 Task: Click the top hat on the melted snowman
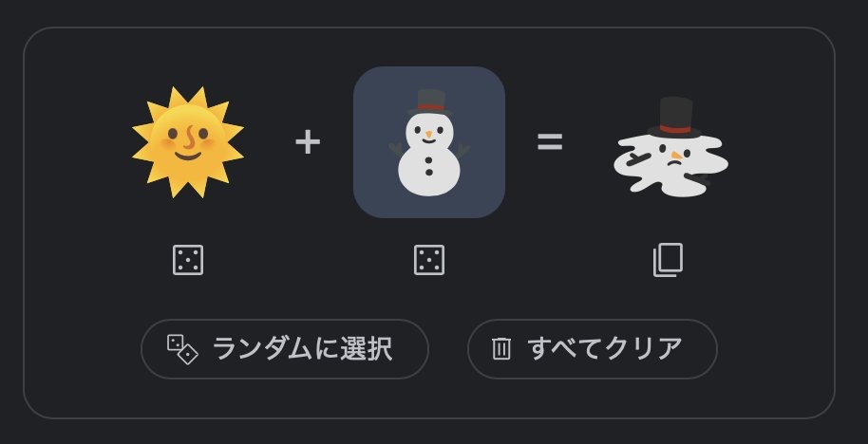point(674,118)
